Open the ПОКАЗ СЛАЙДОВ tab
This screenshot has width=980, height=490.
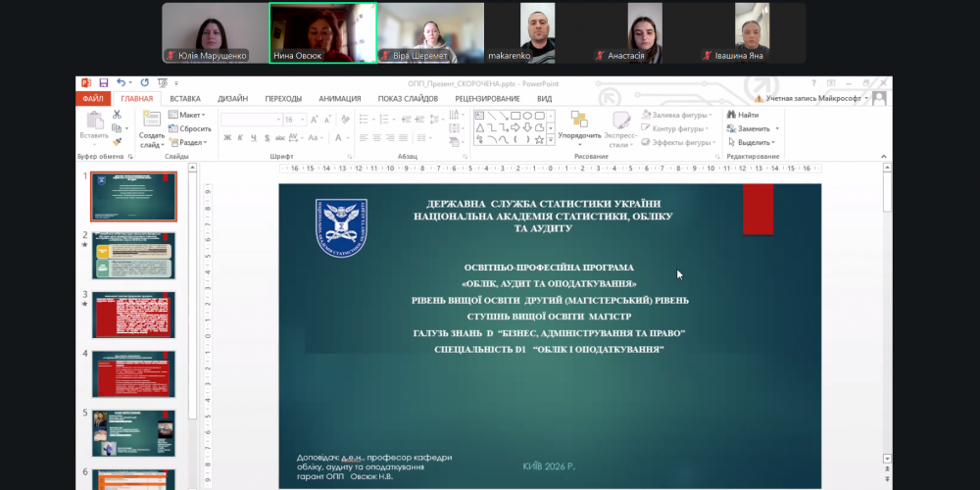pos(408,99)
